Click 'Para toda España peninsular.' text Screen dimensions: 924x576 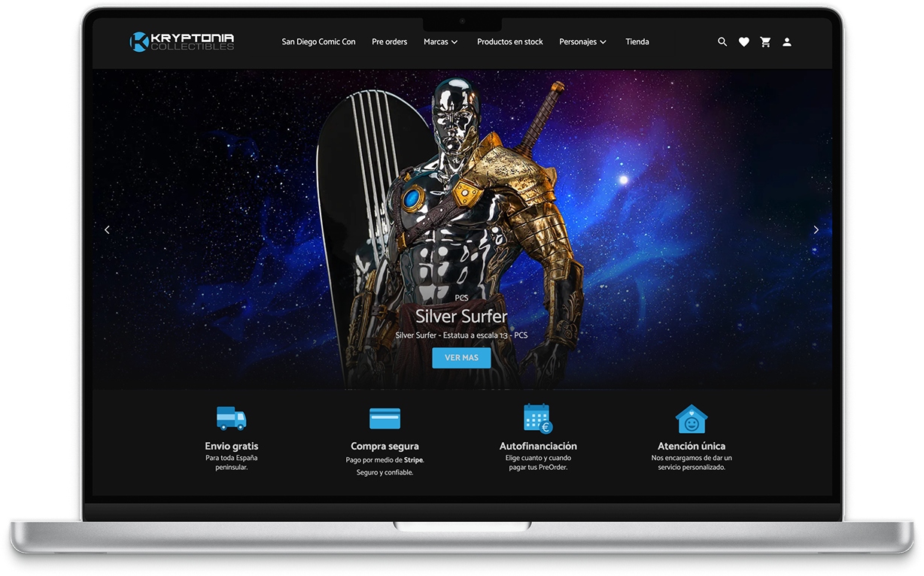[232, 462]
